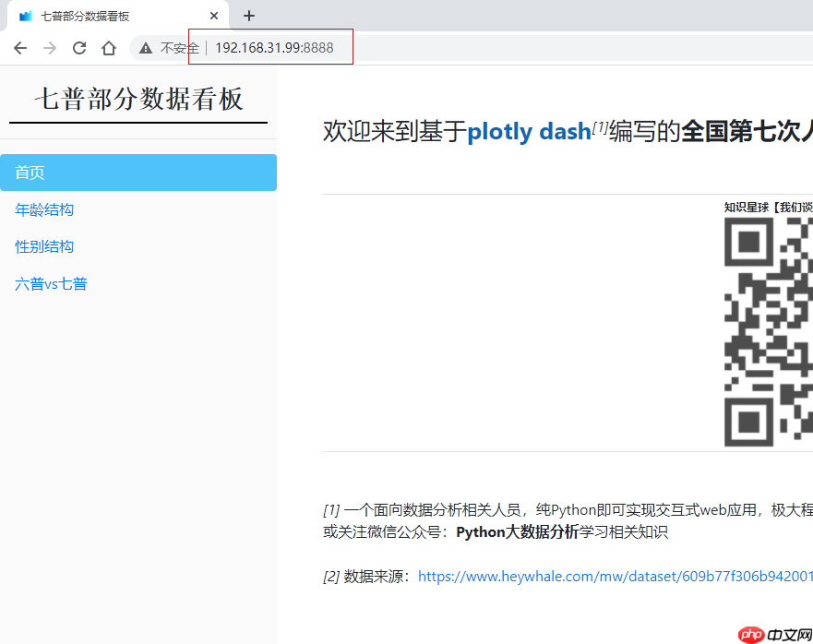Screen dimensions: 813x644
Task: Click the php中文网 logo watermark
Action: point(774,633)
